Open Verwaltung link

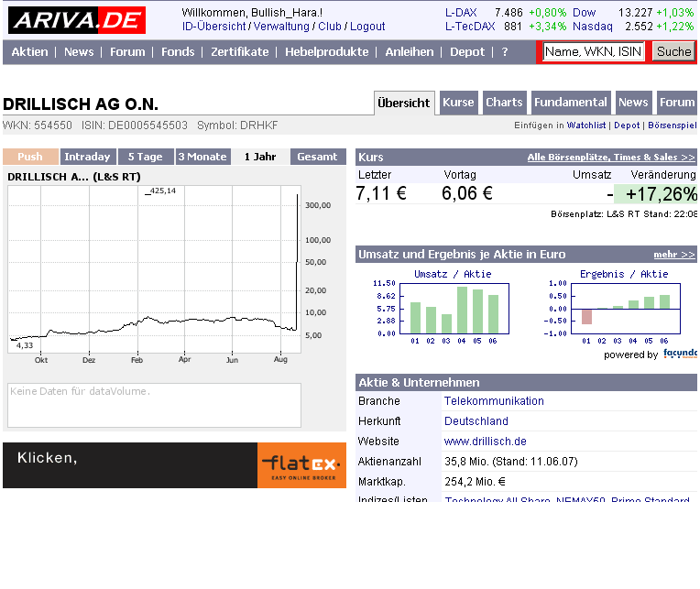pyautogui.click(x=281, y=27)
